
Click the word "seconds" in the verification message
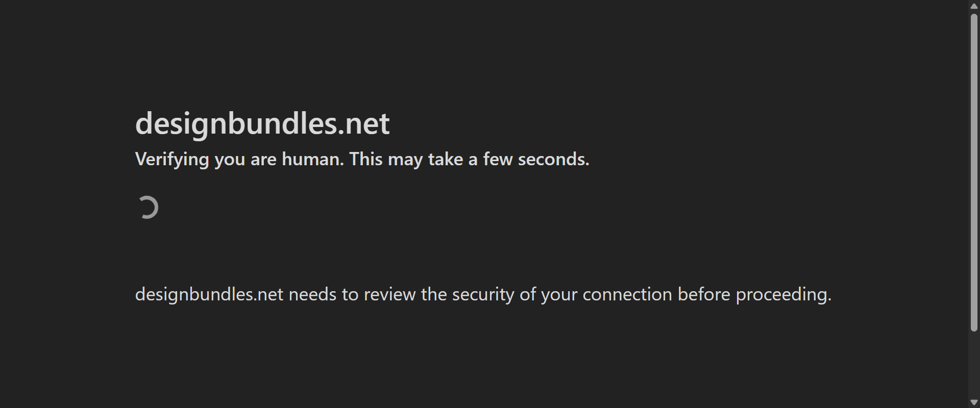552,159
